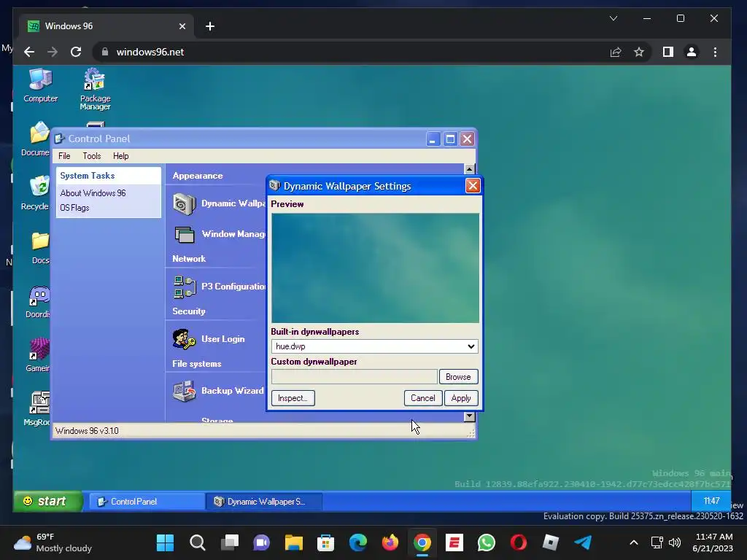Open Windows 11 Start menu on taskbar
This screenshot has width=747, height=560.
click(166, 542)
